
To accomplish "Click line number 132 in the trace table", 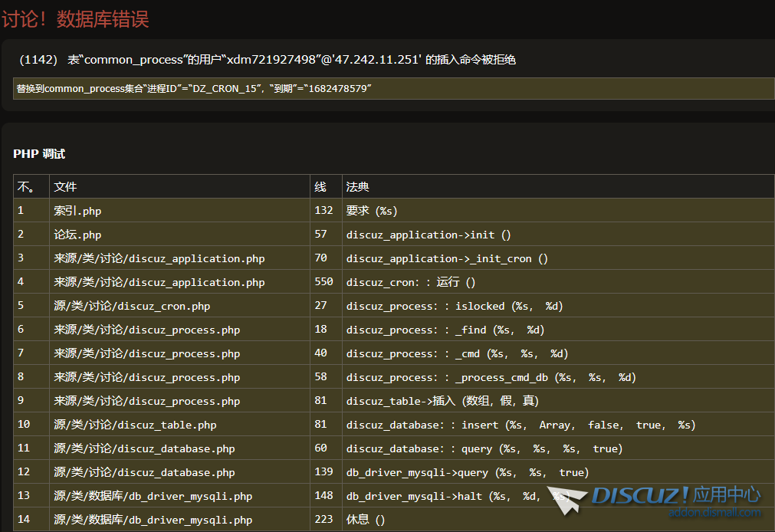I will pyautogui.click(x=323, y=210).
